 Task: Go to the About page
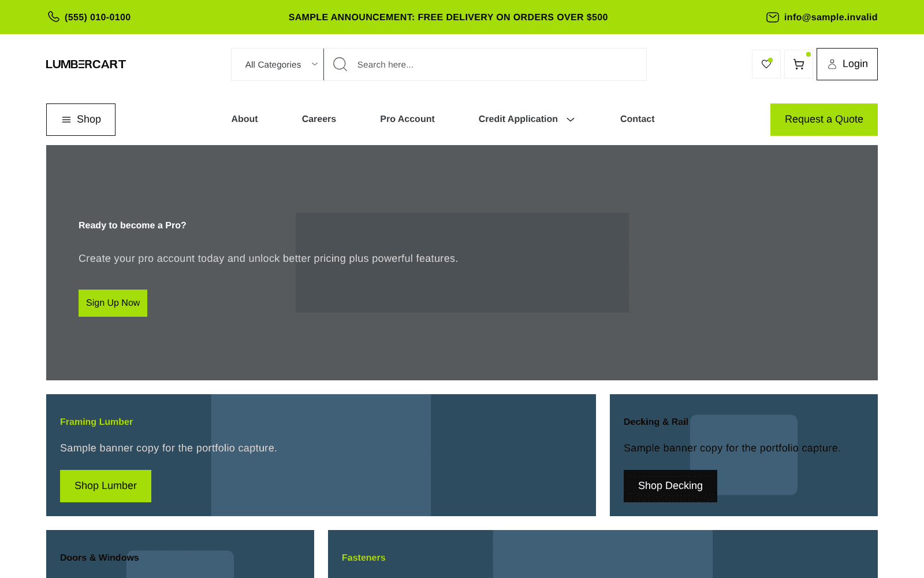click(245, 119)
